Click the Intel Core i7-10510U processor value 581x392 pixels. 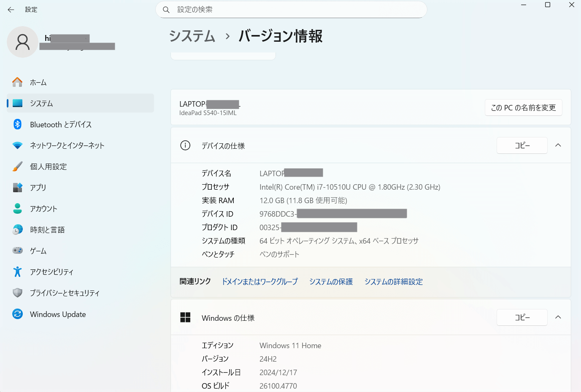point(350,187)
